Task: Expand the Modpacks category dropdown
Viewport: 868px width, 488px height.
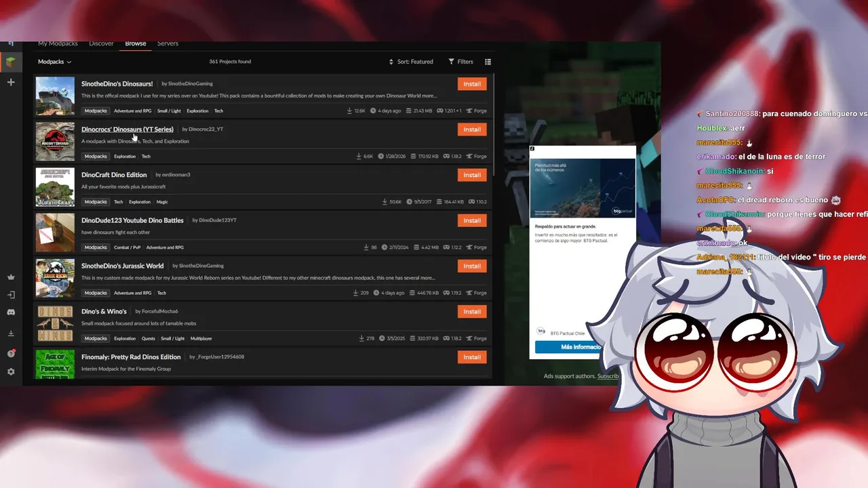Action: click(54, 62)
